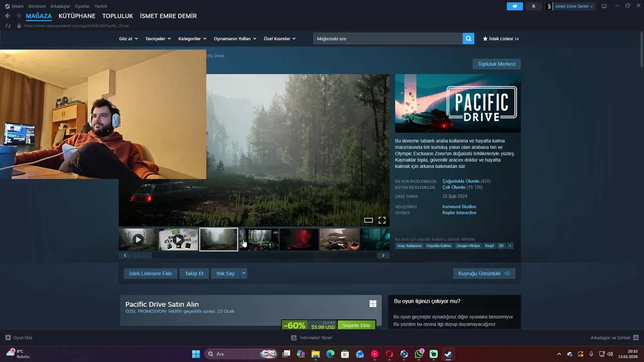Open Friends and Chat icon
Screen dimensions: 644x362
[x=636, y=338]
